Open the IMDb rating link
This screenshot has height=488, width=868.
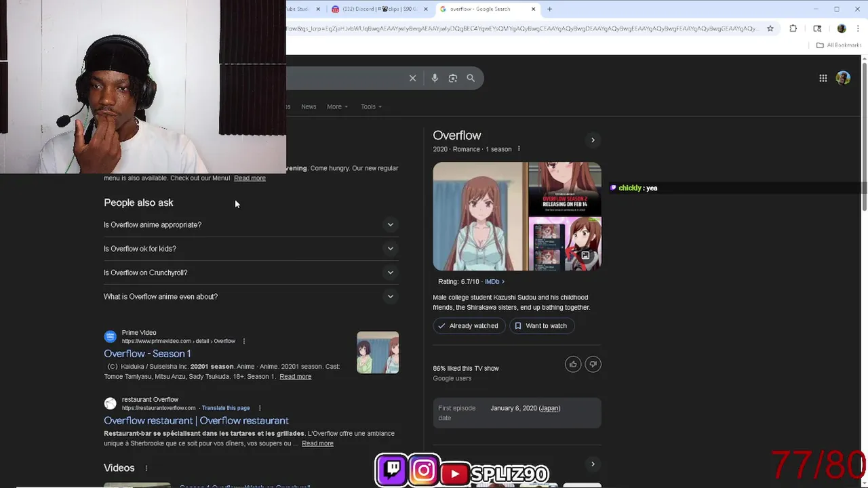point(494,281)
